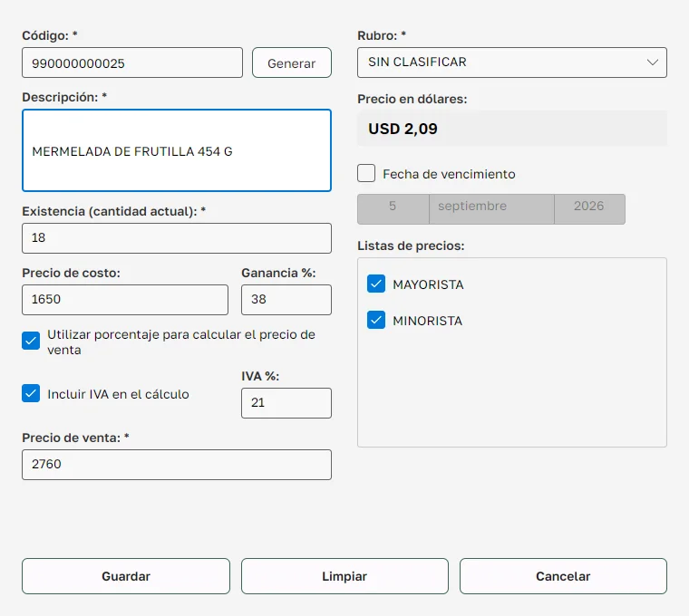Image resolution: width=689 pixels, height=616 pixels.
Task: Enable the Fecha de vencimiento checkbox
Action: coord(366,173)
